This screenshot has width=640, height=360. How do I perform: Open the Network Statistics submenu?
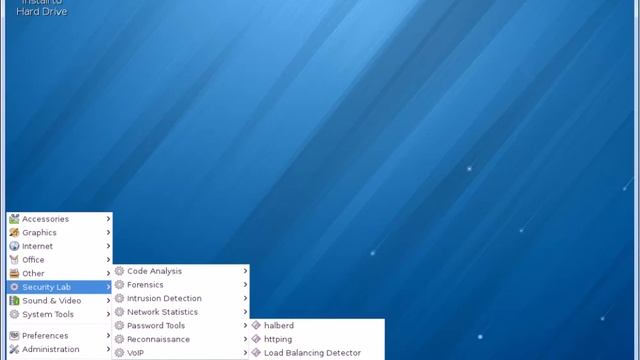pos(181,312)
